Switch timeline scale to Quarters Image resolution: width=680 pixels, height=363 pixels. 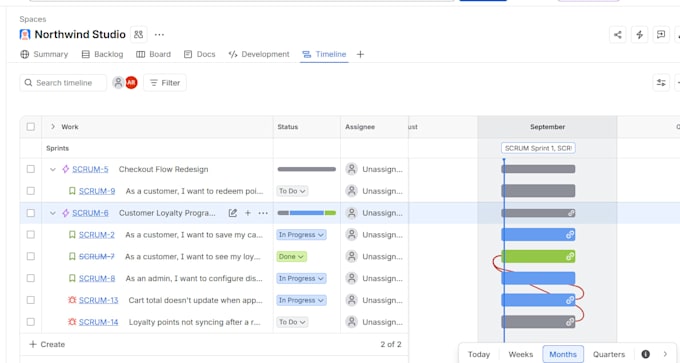(609, 354)
